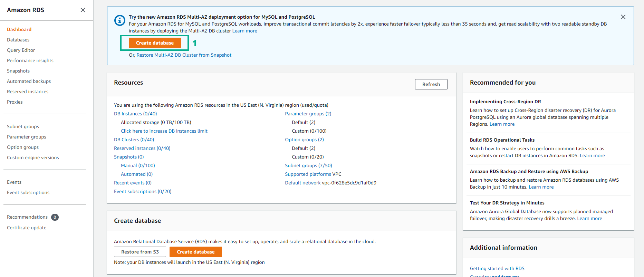
Task: Learn more about Test Your DR Strategy
Action: 589,218
